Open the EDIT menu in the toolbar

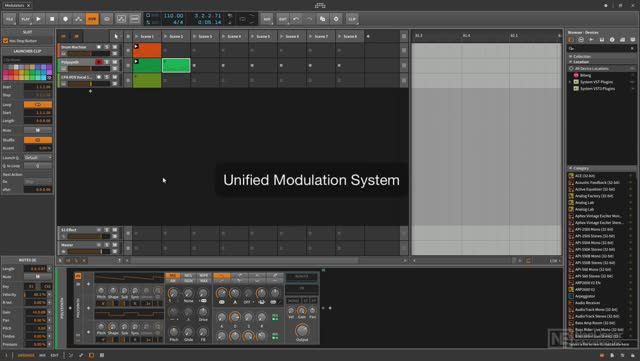pyautogui.click(x=283, y=19)
